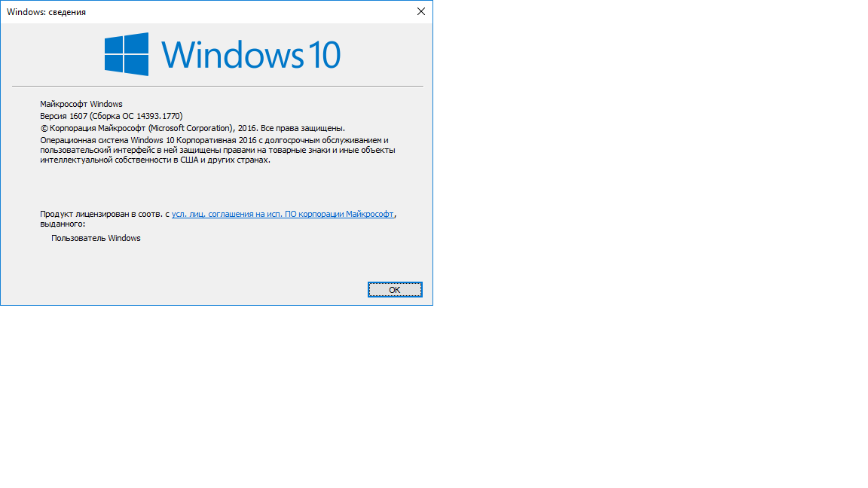
Task: Click the Microsoft Corporation 2016 copyright line
Action: pos(193,128)
